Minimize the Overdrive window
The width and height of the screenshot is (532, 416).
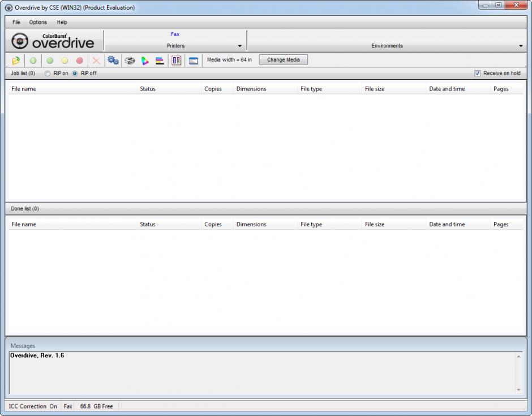click(x=486, y=5)
